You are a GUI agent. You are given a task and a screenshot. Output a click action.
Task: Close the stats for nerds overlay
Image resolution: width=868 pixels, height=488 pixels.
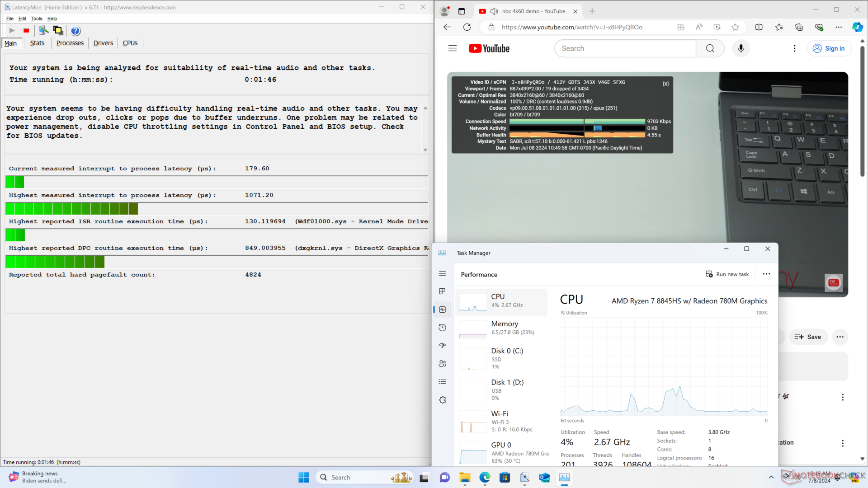point(665,84)
